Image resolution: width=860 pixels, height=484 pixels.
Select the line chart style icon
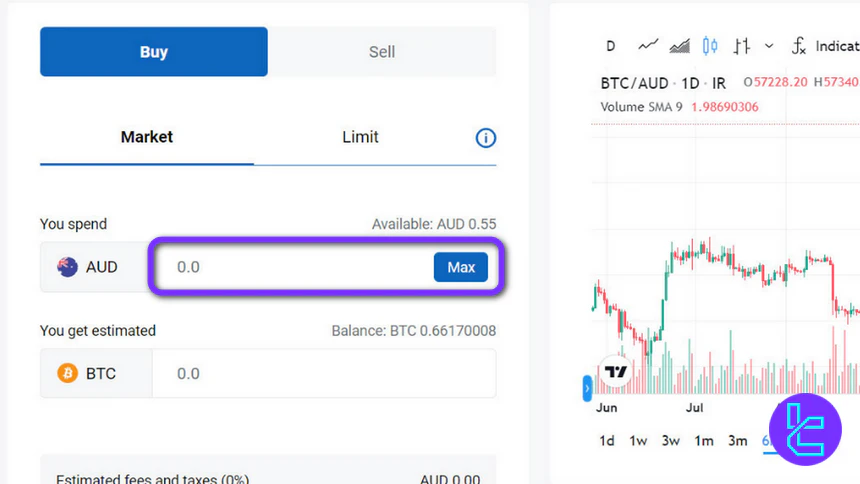click(648, 45)
